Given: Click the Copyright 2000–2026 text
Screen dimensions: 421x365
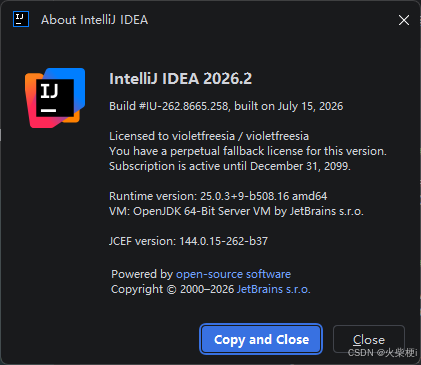Looking at the screenshot, I should [x=173, y=289].
